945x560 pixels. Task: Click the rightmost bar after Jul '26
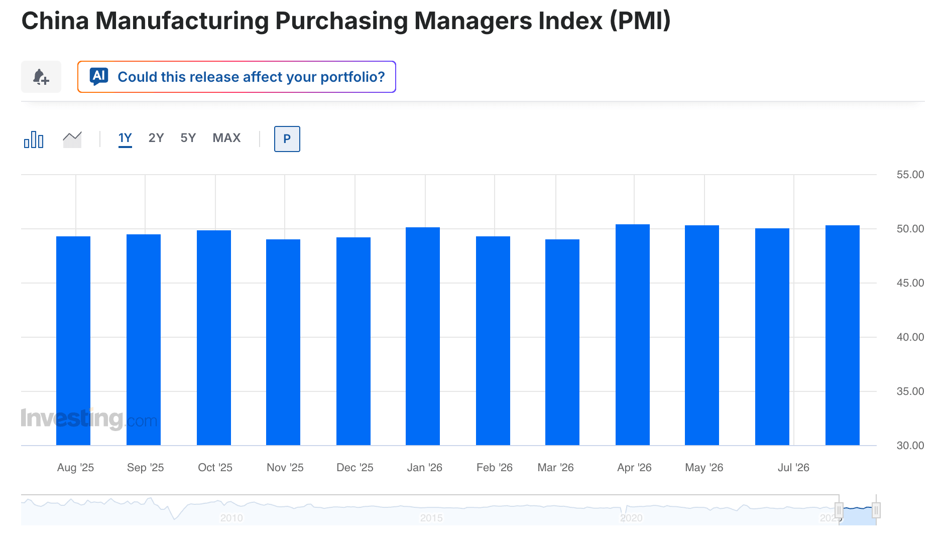843,335
